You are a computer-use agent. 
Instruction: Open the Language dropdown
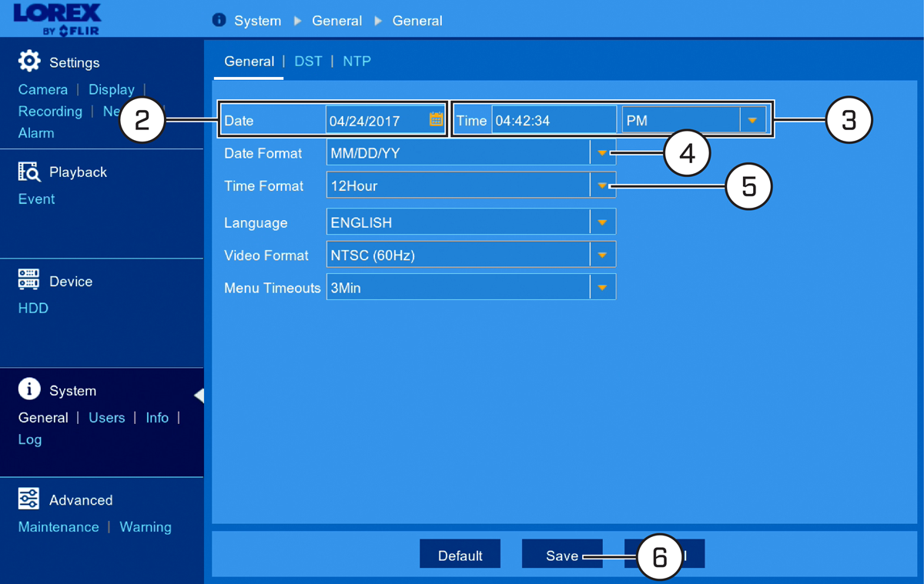(x=602, y=222)
